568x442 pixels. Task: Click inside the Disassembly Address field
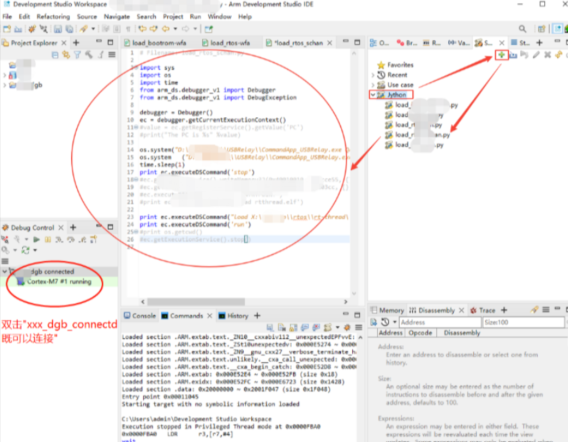pos(440,322)
